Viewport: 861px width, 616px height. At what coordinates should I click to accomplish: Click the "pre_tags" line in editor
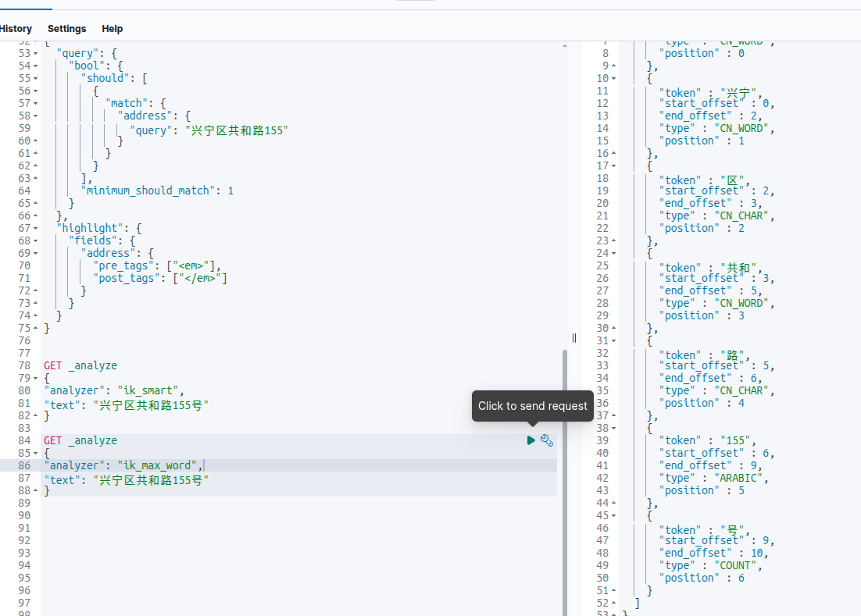[157, 266]
